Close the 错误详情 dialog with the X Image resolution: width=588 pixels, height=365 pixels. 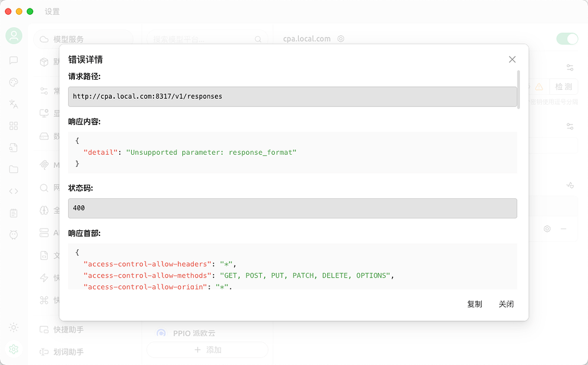coord(512,60)
